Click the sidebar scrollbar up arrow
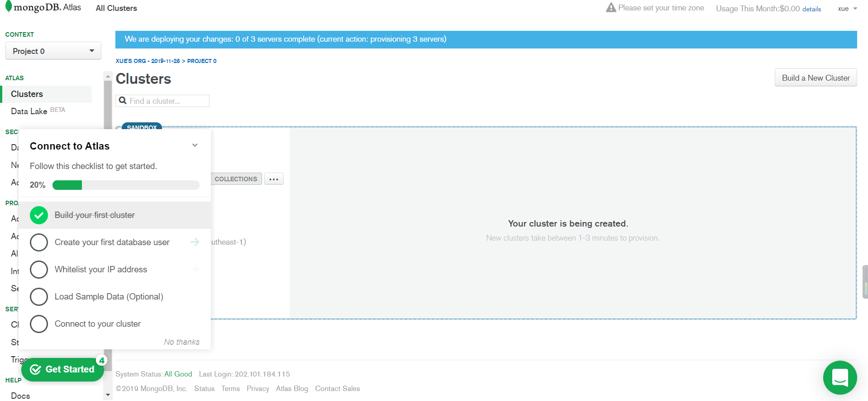Image resolution: width=868 pixels, height=401 pixels. click(108, 76)
